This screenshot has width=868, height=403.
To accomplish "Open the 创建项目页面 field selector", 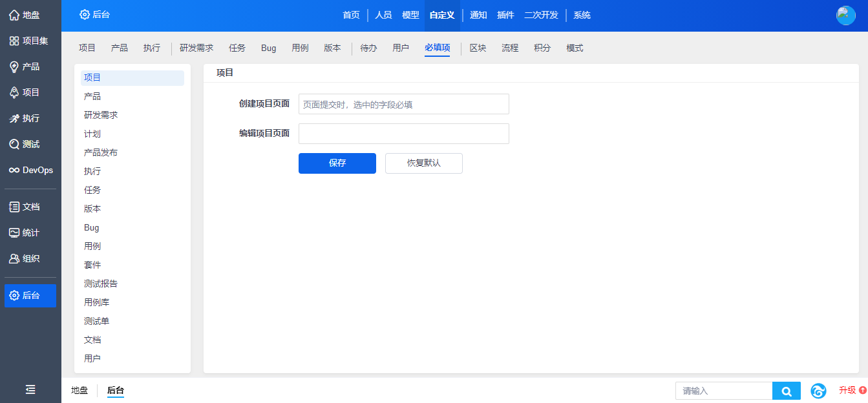I will point(403,104).
